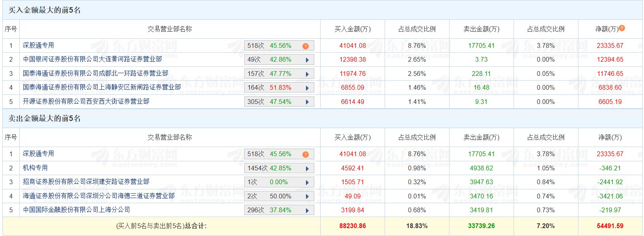Screen dimensions: 644x236
Task: Click arrow icon in 开源证券西安西大街 row
Action: click(307, 102)
